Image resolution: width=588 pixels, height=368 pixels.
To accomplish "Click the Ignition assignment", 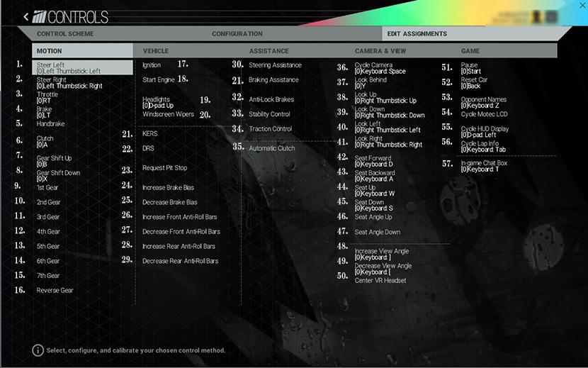I will click(152, 65).
